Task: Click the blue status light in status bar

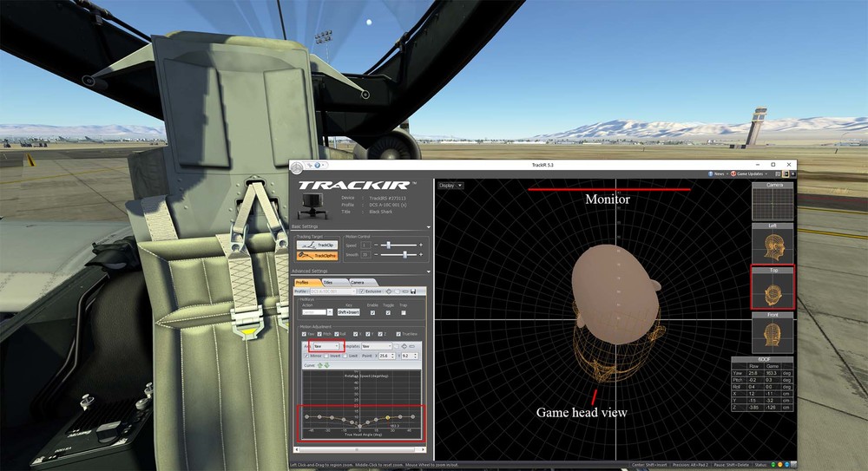Action: coord(787,464)
